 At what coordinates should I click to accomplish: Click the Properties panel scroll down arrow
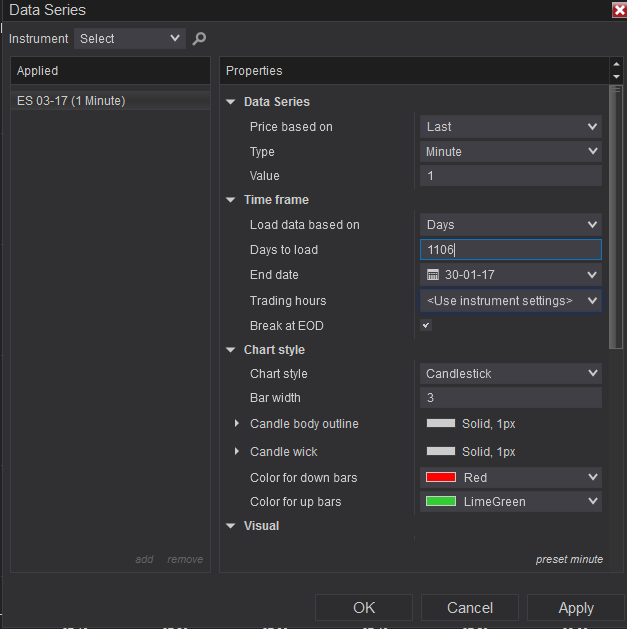coord(616,77)
